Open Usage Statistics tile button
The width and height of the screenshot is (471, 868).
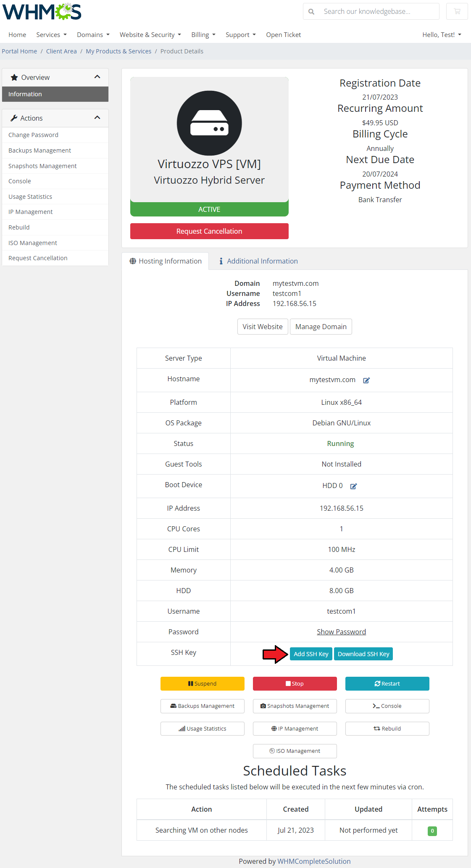[203, 728]
